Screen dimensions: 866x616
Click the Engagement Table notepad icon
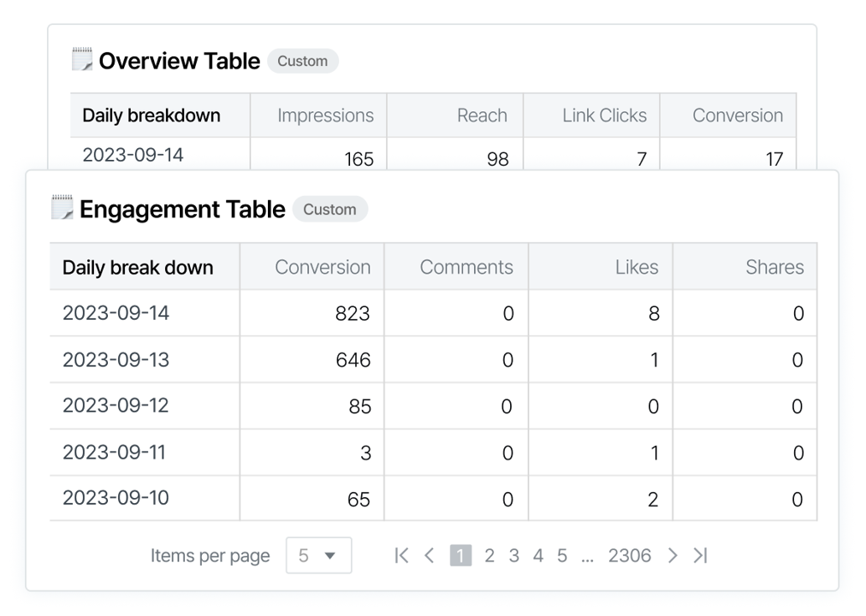[x=61, y=208]
